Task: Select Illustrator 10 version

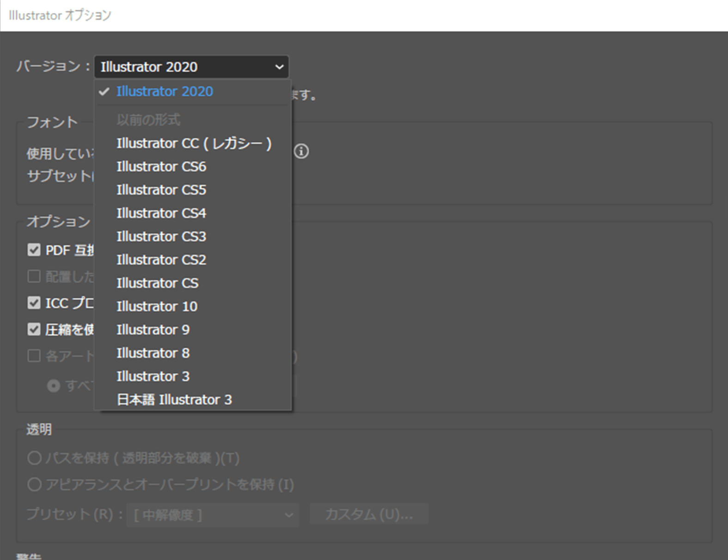Action: click(x=157, y=306)
